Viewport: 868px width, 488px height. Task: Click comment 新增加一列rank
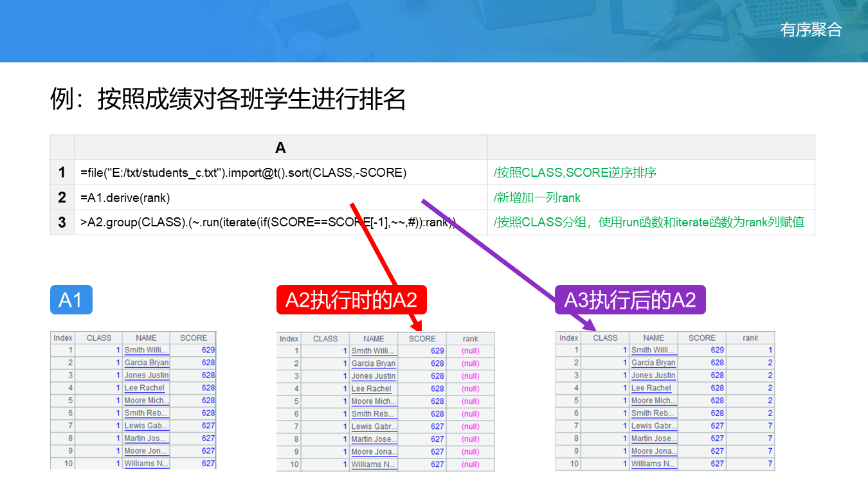coord(537,197)
